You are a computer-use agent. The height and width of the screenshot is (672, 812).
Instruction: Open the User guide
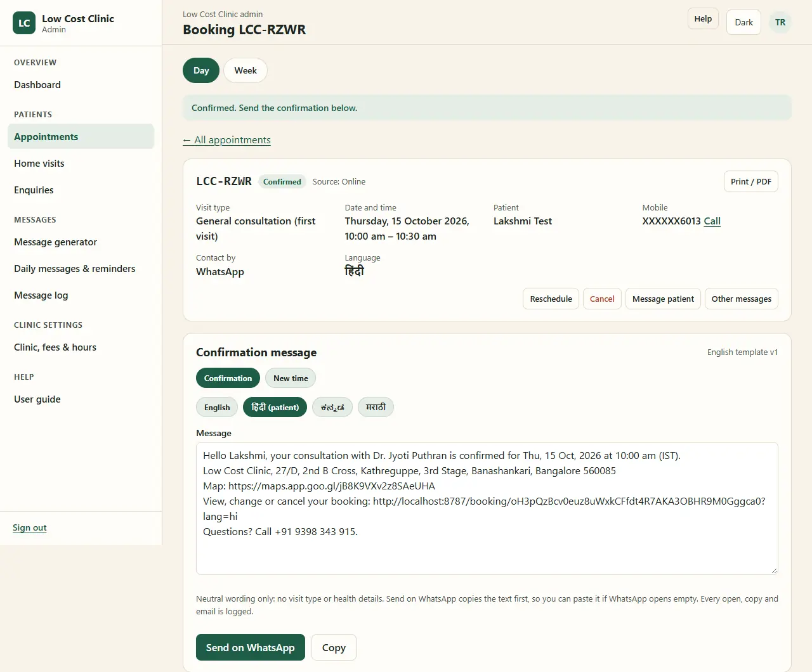coord(81,399)
